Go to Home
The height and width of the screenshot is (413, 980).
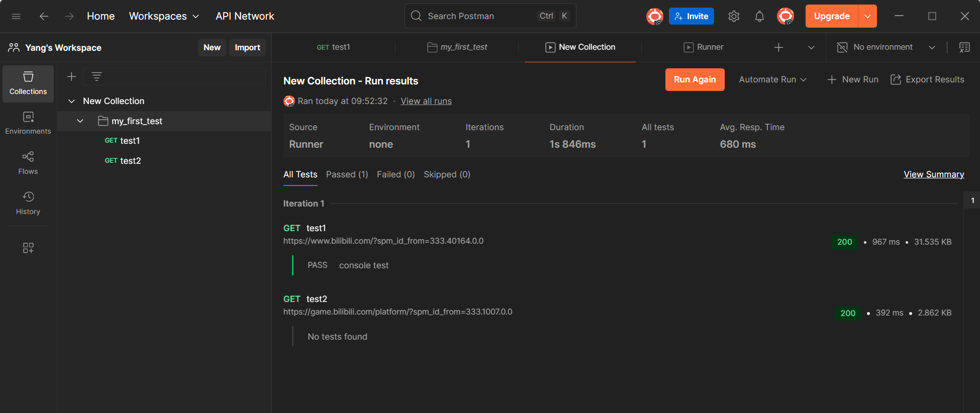pos(101,16)
